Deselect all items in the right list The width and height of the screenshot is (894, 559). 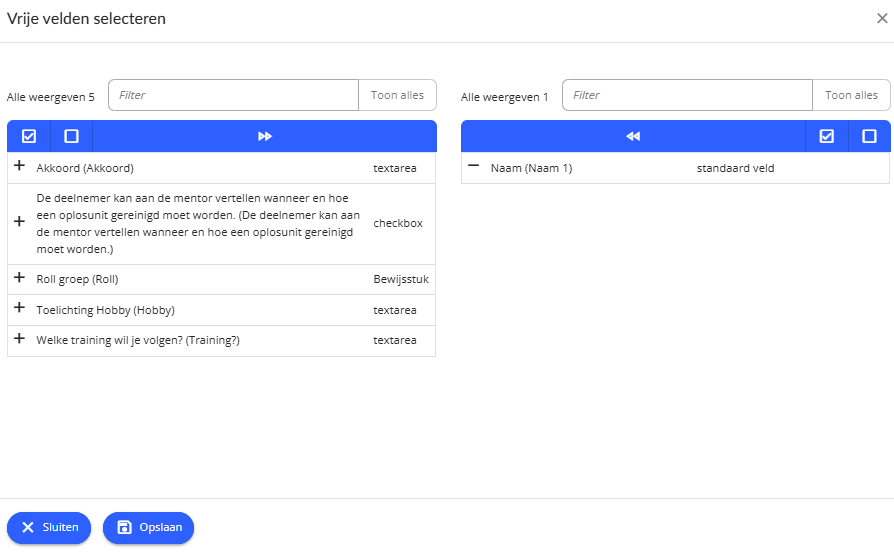tap(869, 136)
